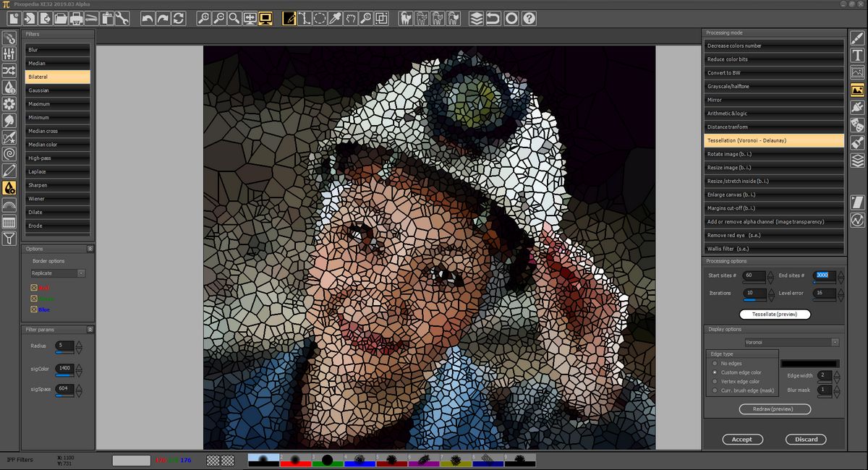Click the Discard button

point(806,439)
